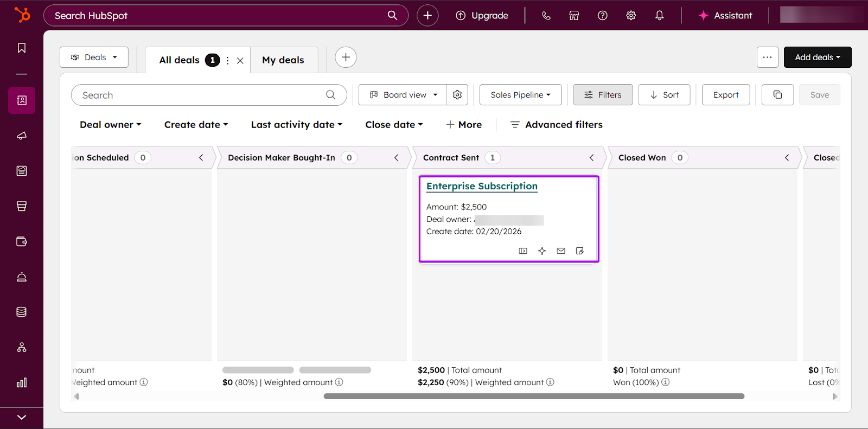
Task: Open the Close date filter dropdown
Action: (394, 125)
